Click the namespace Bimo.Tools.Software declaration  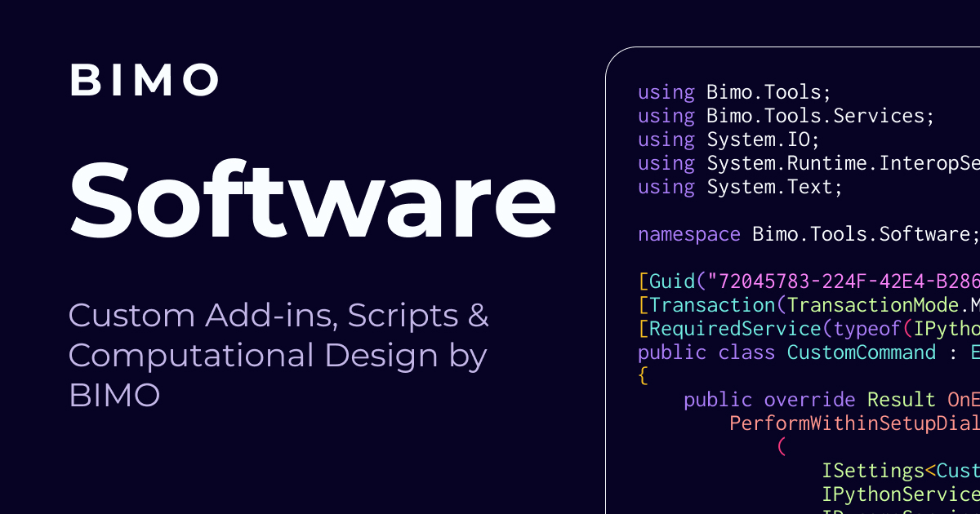(808, 234)
